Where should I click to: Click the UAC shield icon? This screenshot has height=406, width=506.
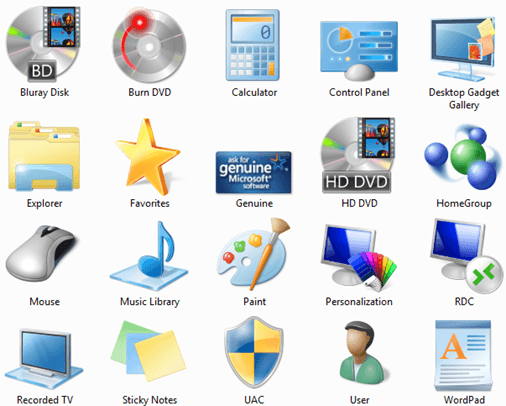pos(254,352)
